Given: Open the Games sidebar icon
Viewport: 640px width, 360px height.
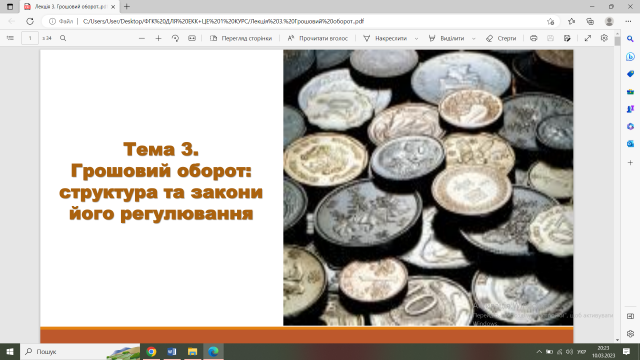Looking at the screenshot, I should (x=630, y=109).
